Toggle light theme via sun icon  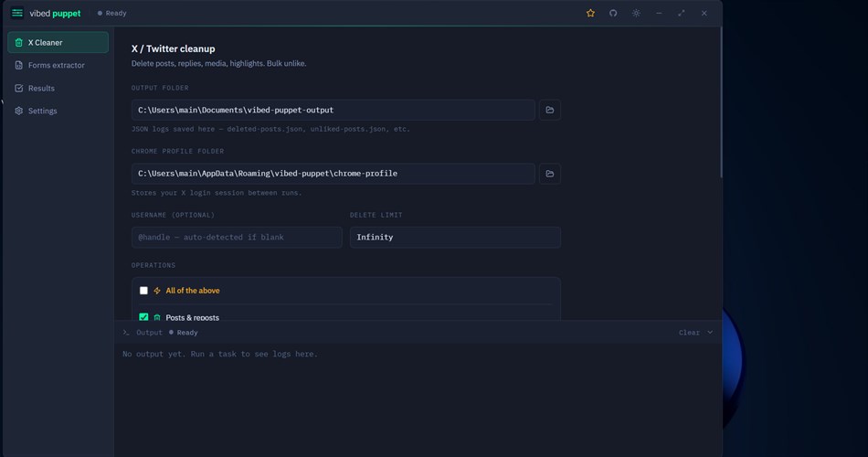(x=636, y=14)
